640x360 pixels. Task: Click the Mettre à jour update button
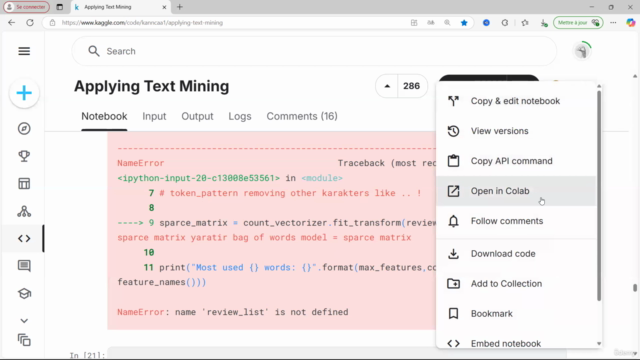coord(578,23)
